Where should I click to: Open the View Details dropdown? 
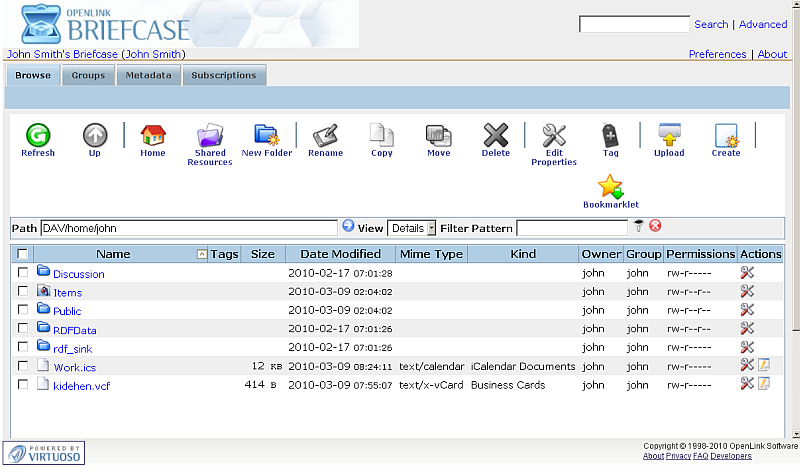(x=412, y=228)
